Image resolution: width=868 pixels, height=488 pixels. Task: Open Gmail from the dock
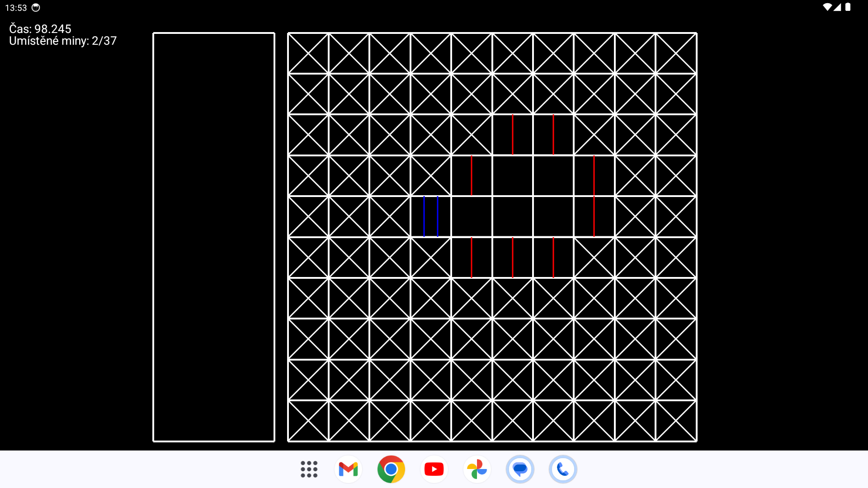pyautogui.click(x=348, y=469)
